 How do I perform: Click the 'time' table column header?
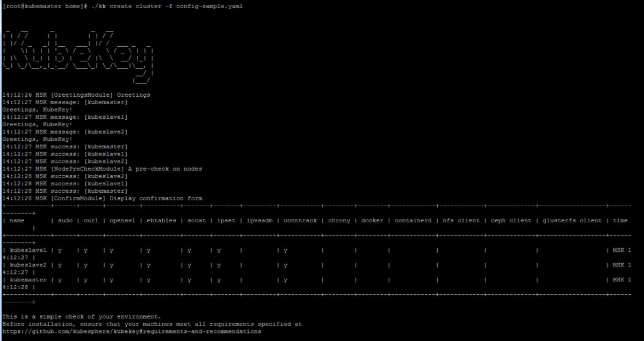click(x=620, y=221)
